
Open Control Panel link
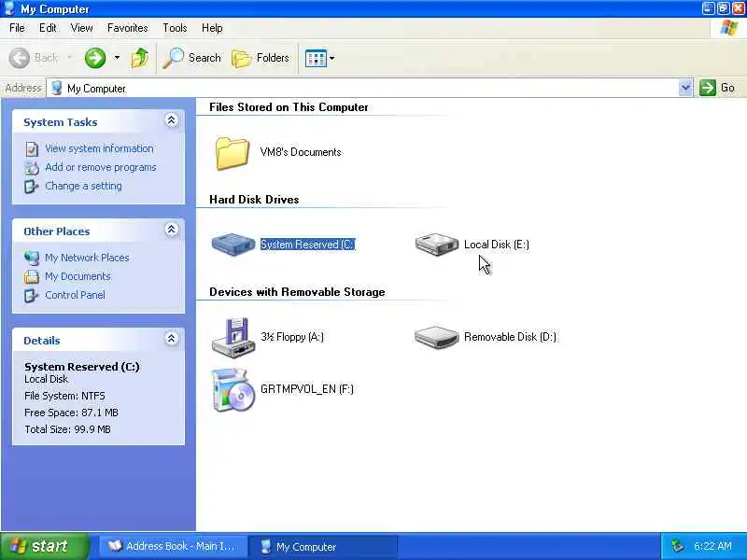pos(75,295)
